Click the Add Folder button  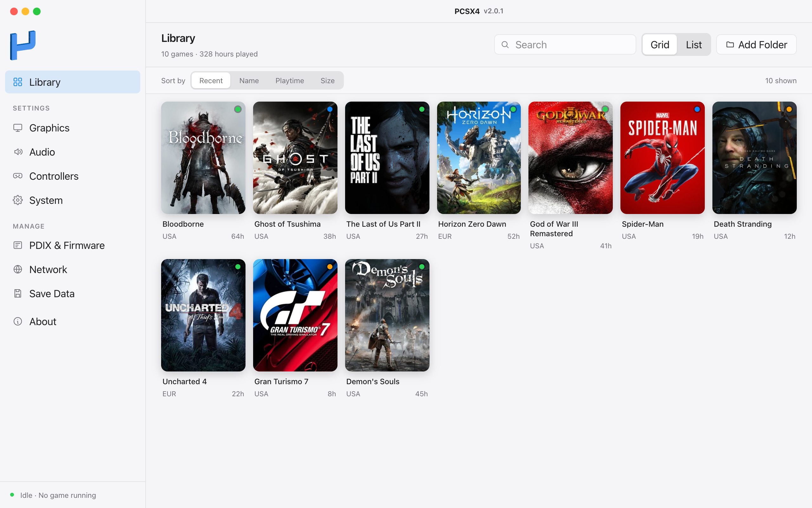point(756,45)
